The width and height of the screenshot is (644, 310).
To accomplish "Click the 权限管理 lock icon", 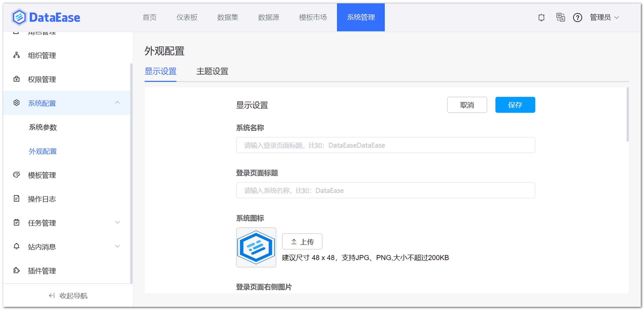I will 16,79.
